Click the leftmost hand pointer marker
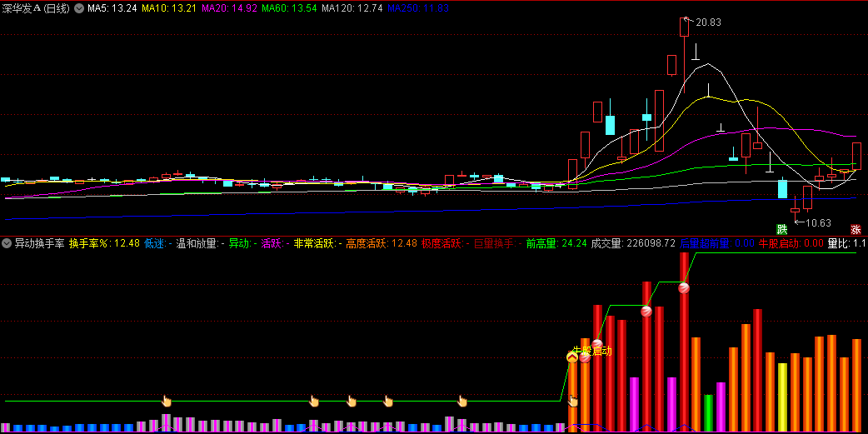868x434 pixels. tap(166, 401)
